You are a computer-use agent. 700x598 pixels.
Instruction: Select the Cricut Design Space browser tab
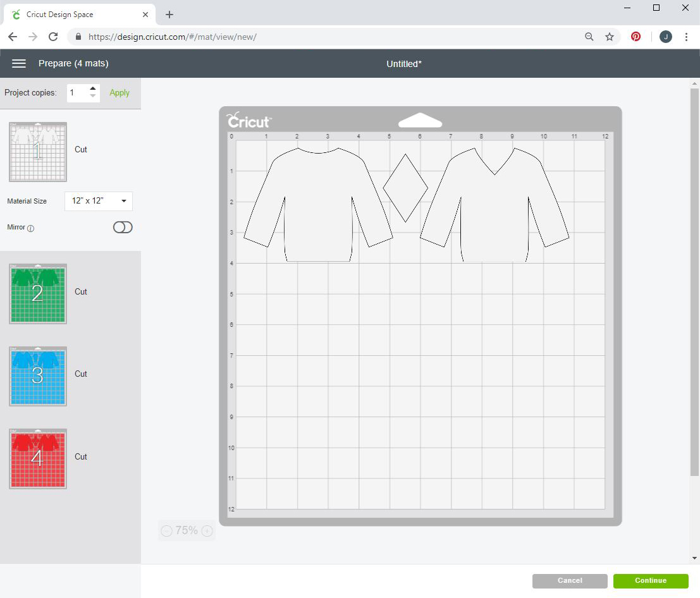click(x=80, y=15)
